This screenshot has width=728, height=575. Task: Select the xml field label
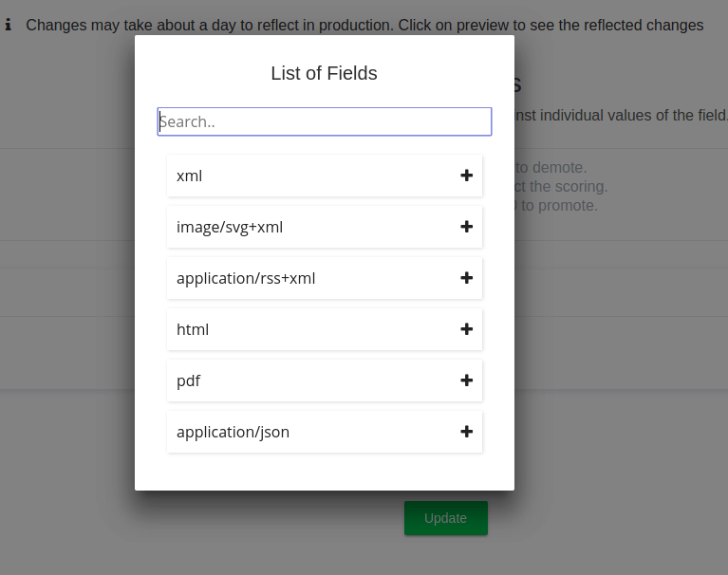click(190, 176)
